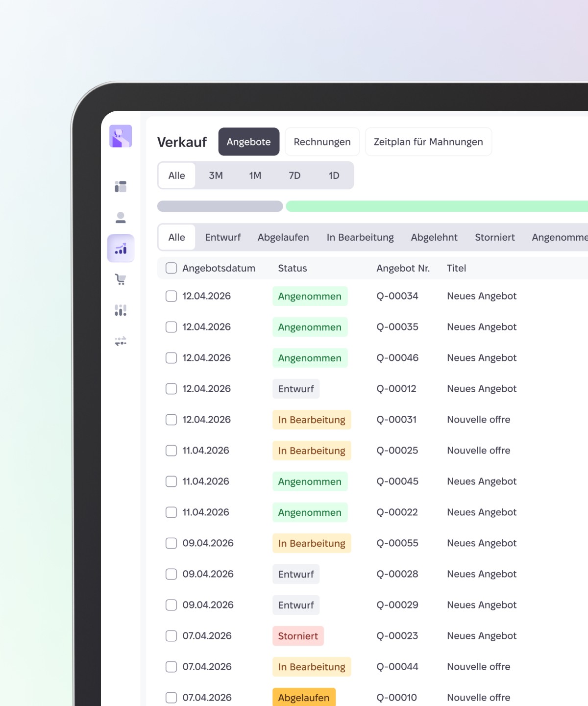Click In Bearbeitung badge of Q-00031
Image resolution: width=588 pixels, height=706 pixels.
click(x=312, y=420)
